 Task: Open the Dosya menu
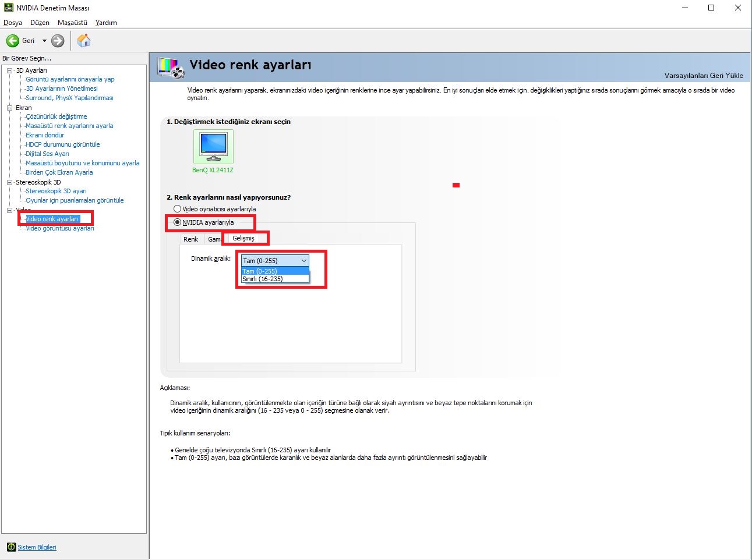click(x=13, y=23)
